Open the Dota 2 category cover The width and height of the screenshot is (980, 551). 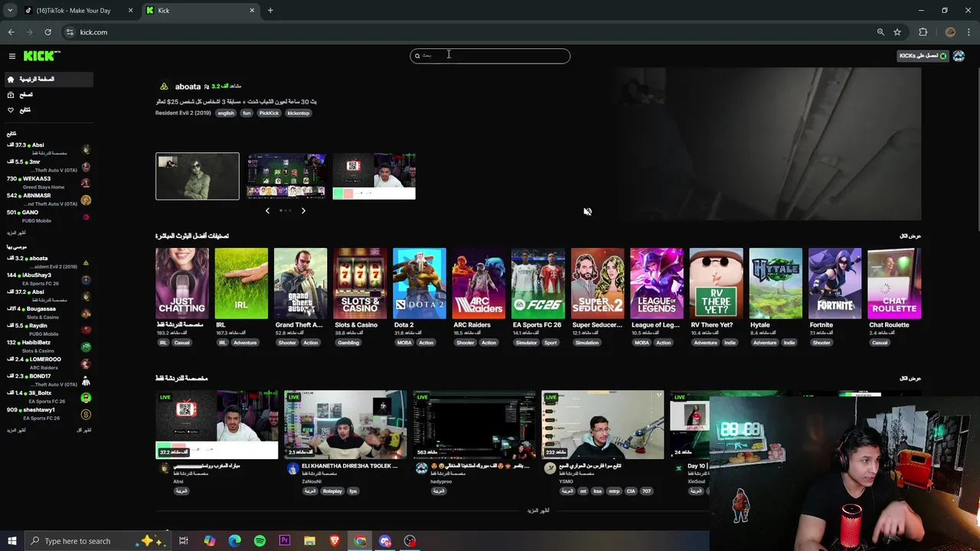point(420,283)
